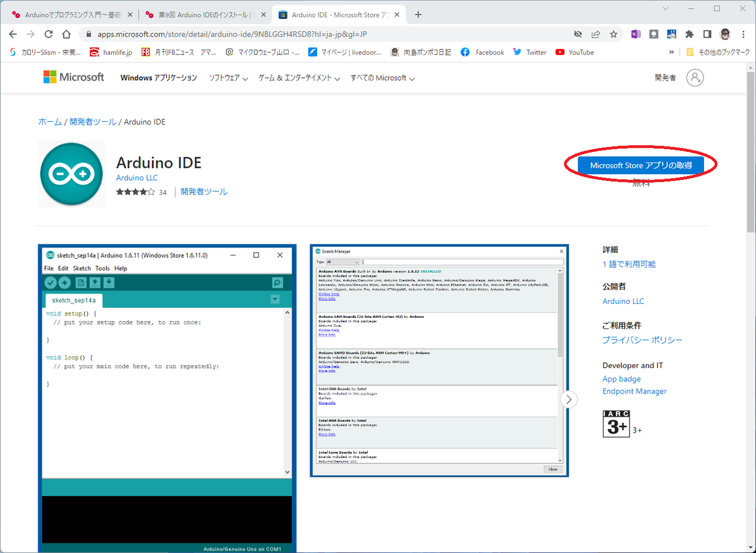Click the Microsoft logo
756x553 pixels.
tap(73, 77)
